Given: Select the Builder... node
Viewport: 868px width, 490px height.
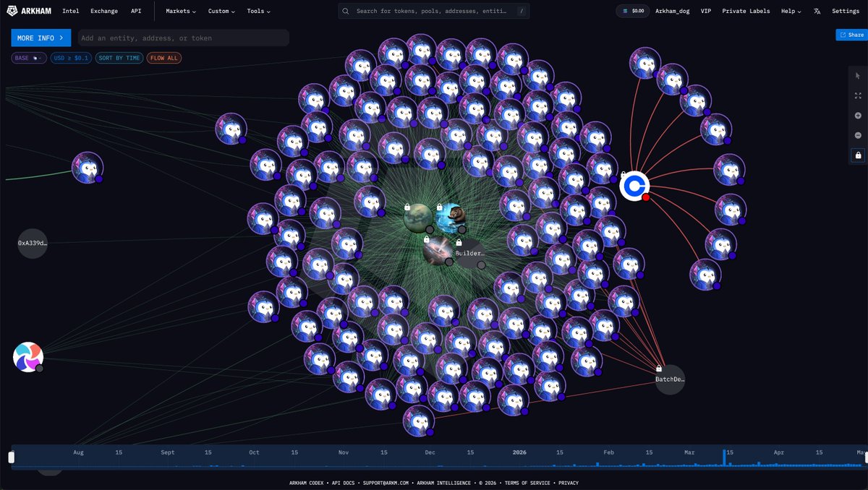Looking at the screenshot, I should tap(470, 254).
